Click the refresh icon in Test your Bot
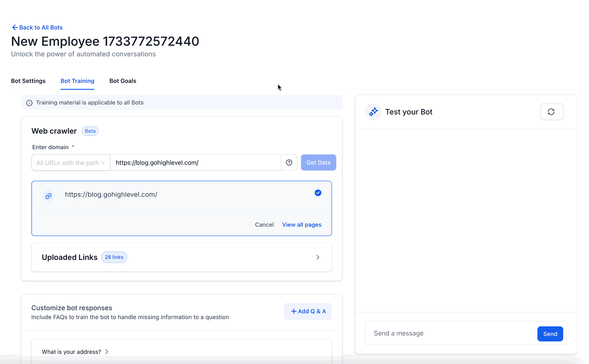 [x=551, y=112]
